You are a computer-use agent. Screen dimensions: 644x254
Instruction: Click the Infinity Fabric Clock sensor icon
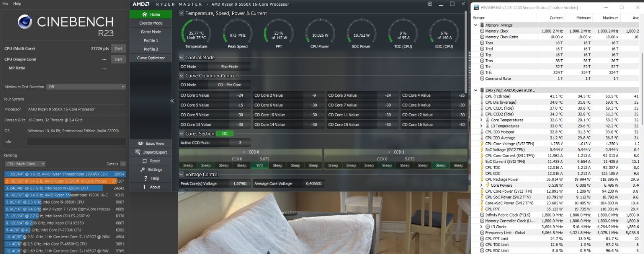coord(482,215)
